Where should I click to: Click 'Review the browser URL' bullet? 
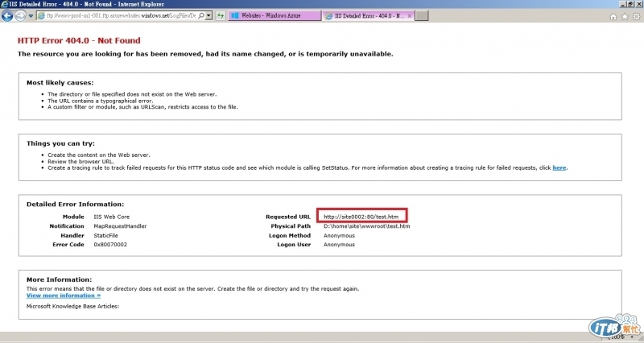click(x=80, y=162)
